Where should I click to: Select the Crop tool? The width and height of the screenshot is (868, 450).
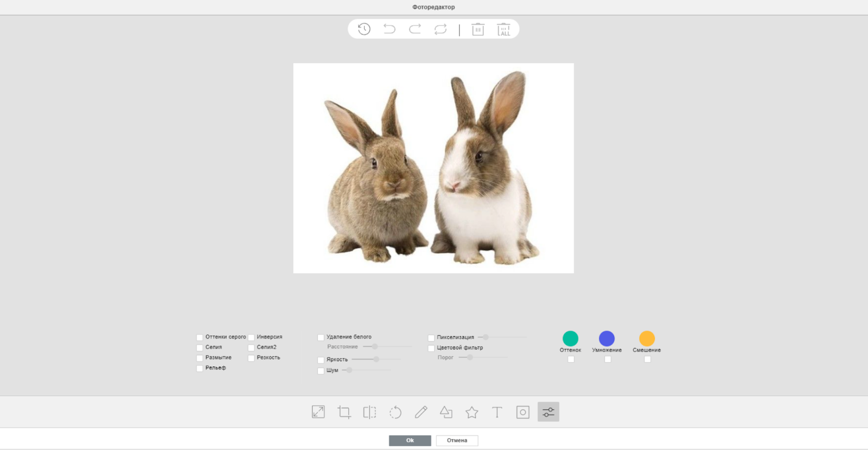344,412
